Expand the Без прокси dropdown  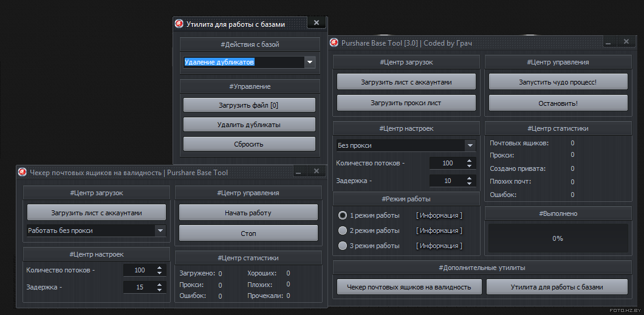(x=470, y=145)
